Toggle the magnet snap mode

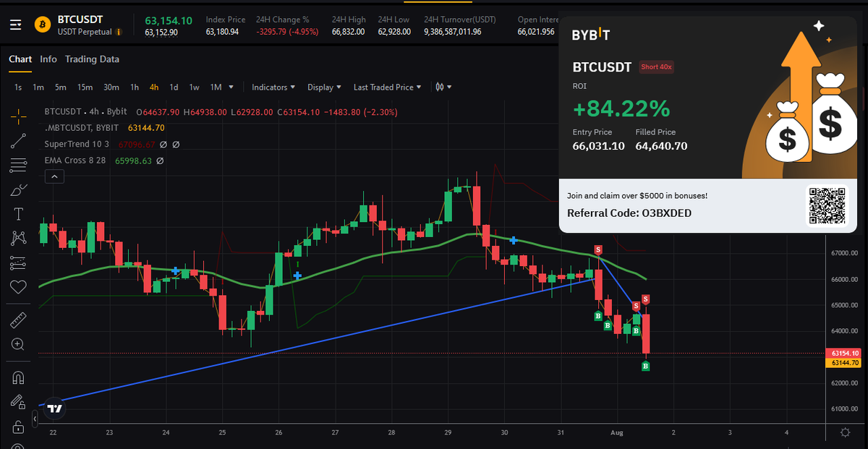click(18, 377)
